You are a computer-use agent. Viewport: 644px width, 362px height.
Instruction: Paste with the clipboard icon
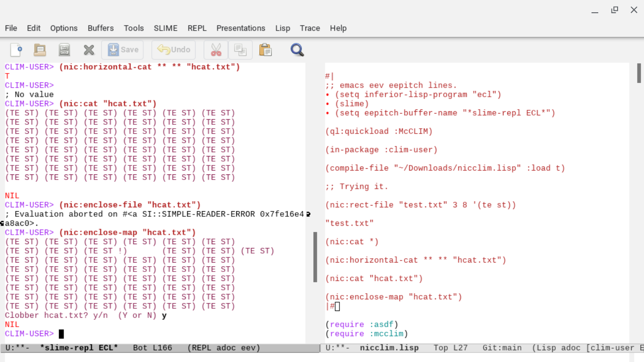[x=265, y=49]
